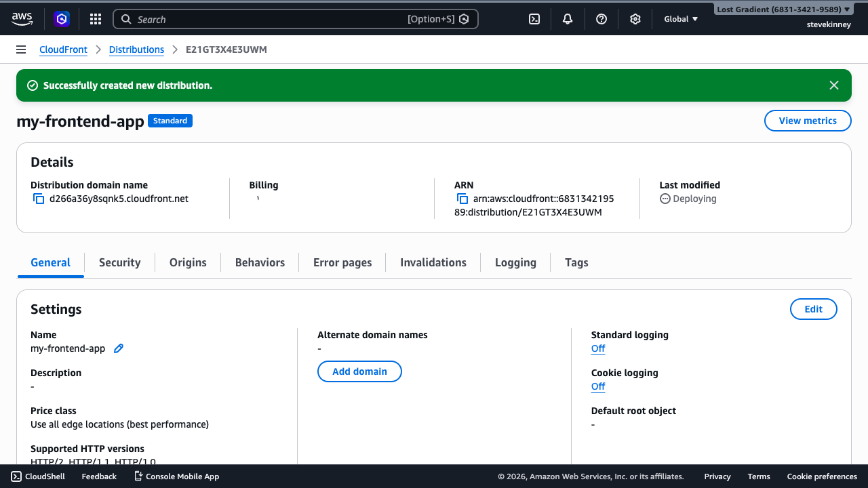Open Cookie preferences
This screenshot has height=488, width=868.
tap(822, 476)
